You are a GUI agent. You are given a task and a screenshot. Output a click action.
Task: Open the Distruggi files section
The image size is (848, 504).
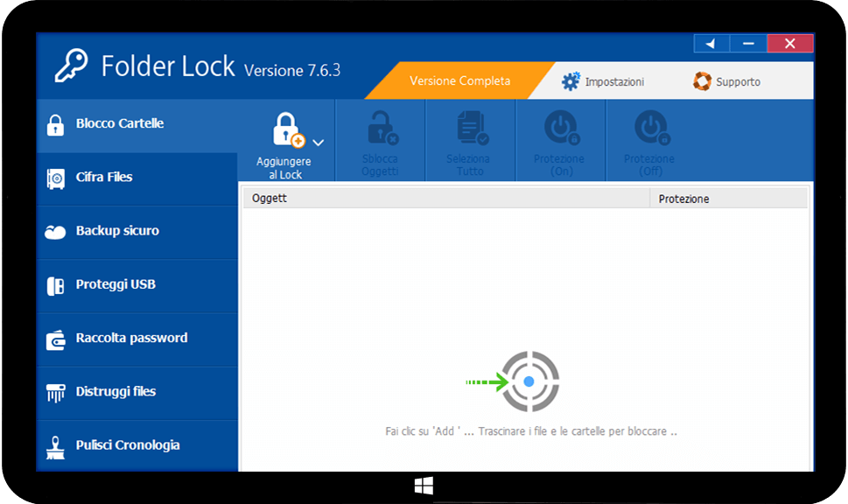pyautogui.click(x=137, y=393)
